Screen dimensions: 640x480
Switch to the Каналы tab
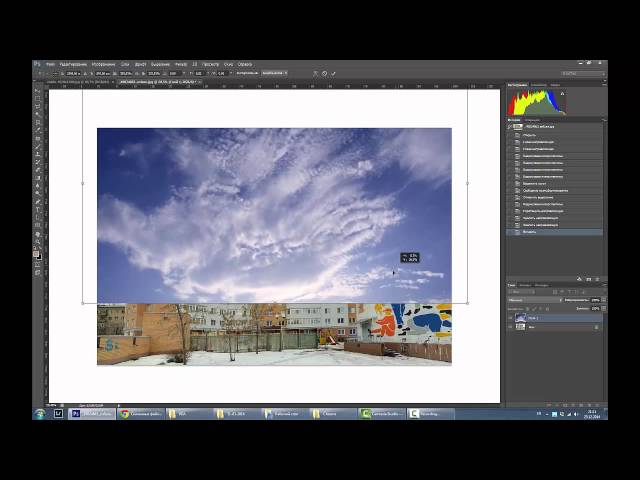click(x=524, y=285)
